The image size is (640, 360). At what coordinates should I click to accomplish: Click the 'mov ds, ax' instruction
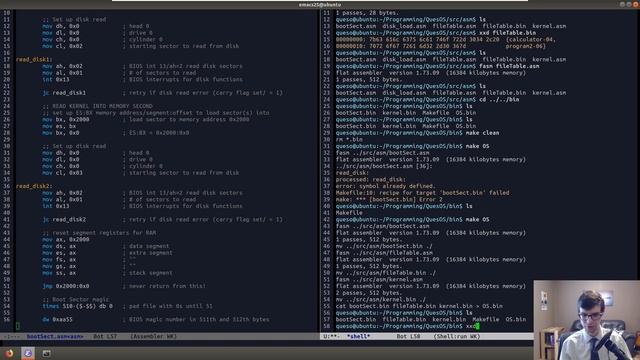(59, 246)
